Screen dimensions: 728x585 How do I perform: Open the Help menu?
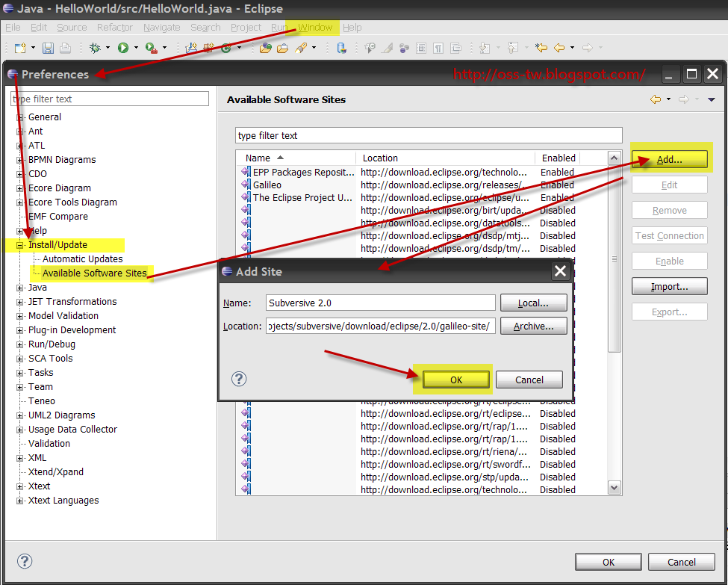tap(352, 28)
